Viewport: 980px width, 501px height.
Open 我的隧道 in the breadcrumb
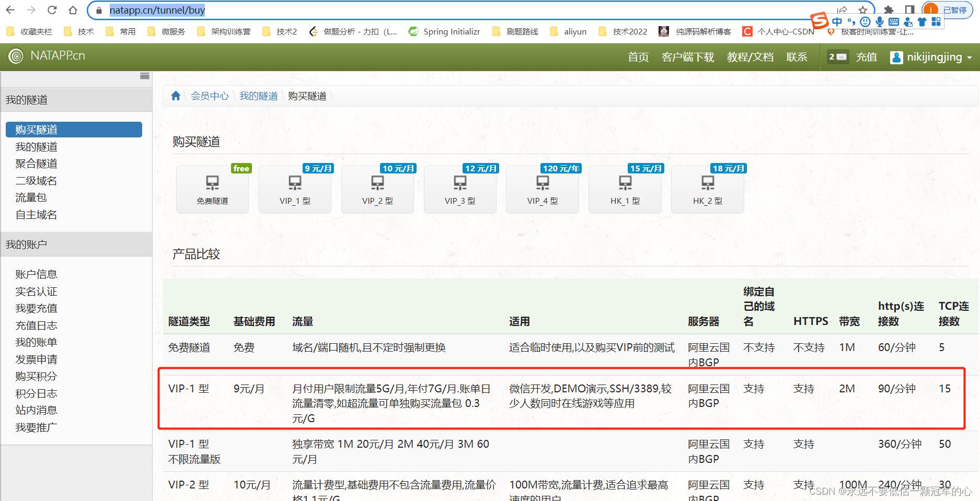(259, 96)
